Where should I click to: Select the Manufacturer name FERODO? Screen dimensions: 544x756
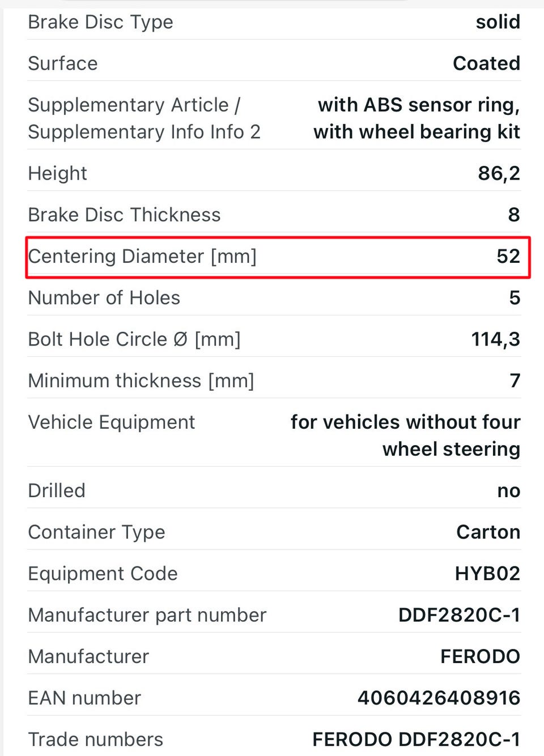(480, 656)
